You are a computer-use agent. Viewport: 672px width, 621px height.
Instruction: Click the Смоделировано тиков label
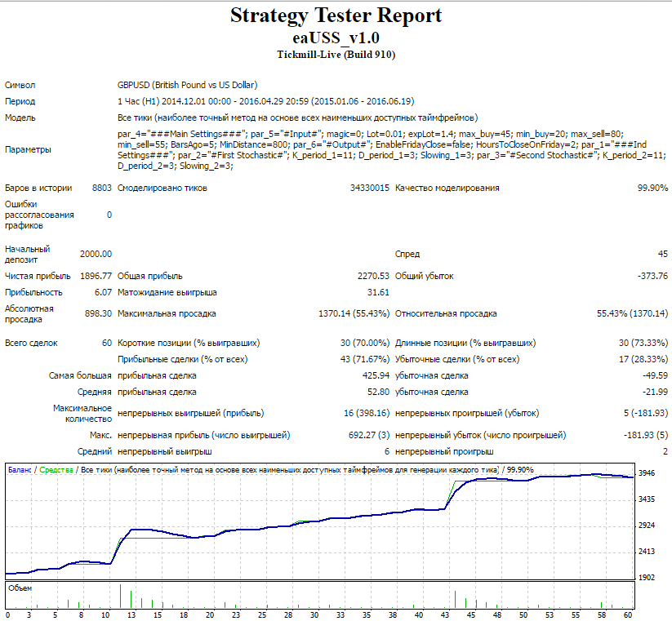162,188
